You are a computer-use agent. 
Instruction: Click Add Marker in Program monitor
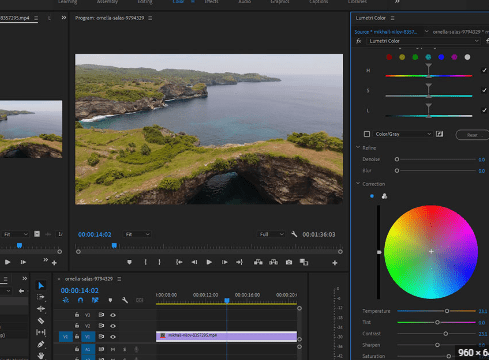coord(129,262)
